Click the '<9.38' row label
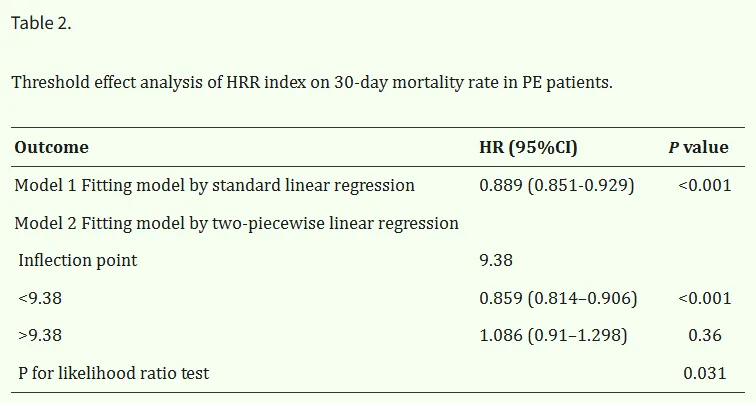Image resolution: width=756 pixels, height=403 pixels. click(40, 298)
